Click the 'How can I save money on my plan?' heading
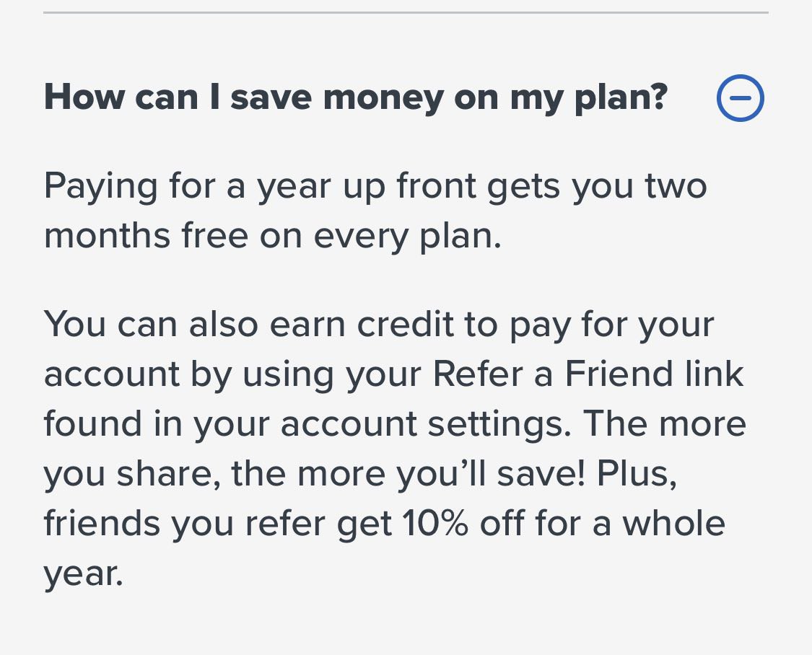Viewport: 812px width, 655px height. [356, 98]
